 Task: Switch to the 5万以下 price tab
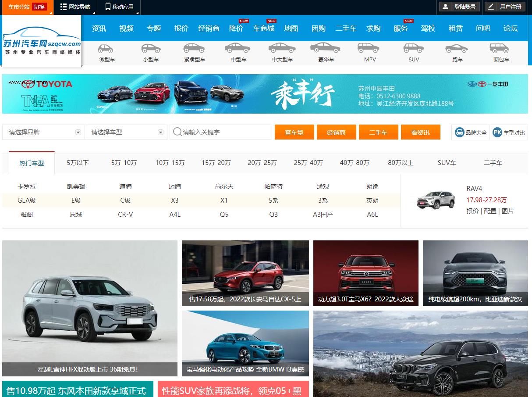pyautogui.click(x=78, y=163)
